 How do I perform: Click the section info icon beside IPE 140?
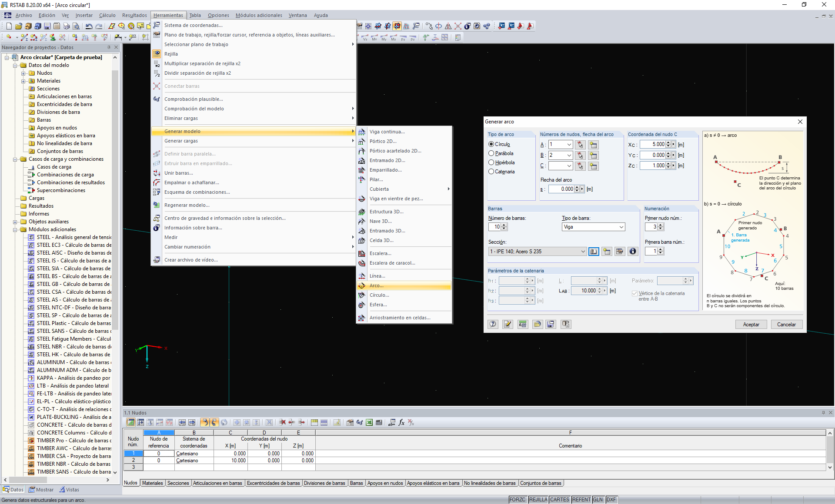pyautogui.click(x=633, y=251)
